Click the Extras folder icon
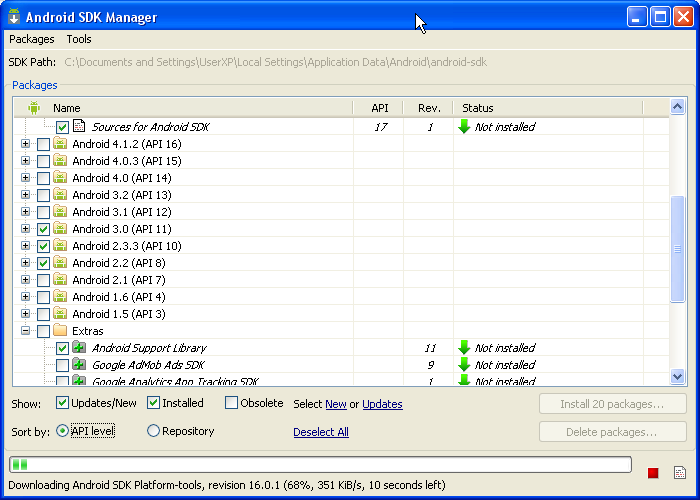This screenshot has height=500, width=700. coord(60,330)
